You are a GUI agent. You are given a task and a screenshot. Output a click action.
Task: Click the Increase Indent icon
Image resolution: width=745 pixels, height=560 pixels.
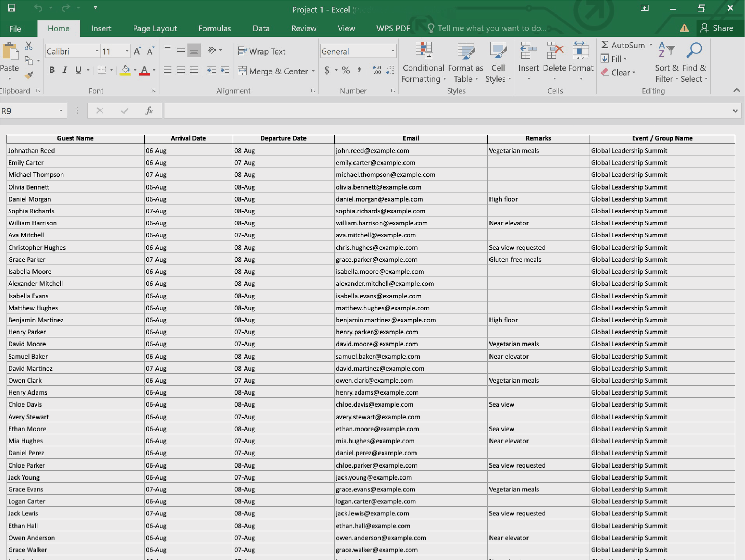225,70
